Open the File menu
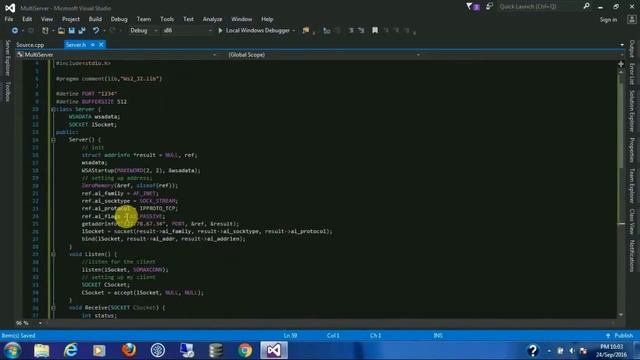 [9, 19]
